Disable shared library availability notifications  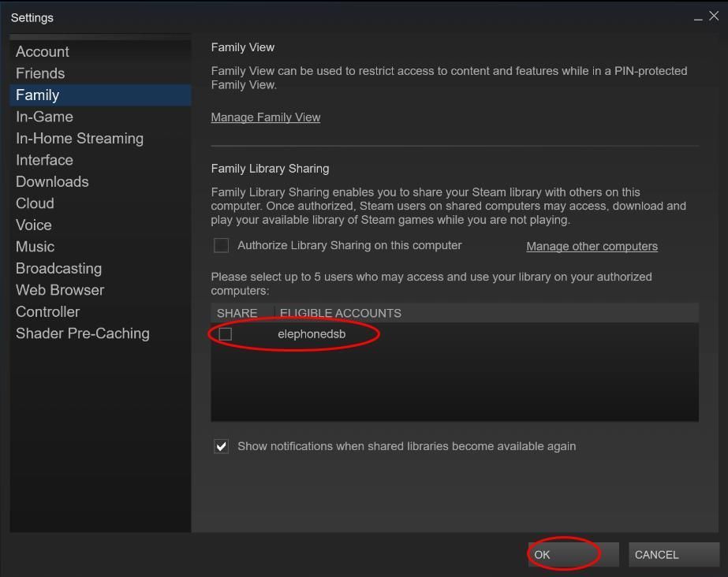tap(222, 446)
